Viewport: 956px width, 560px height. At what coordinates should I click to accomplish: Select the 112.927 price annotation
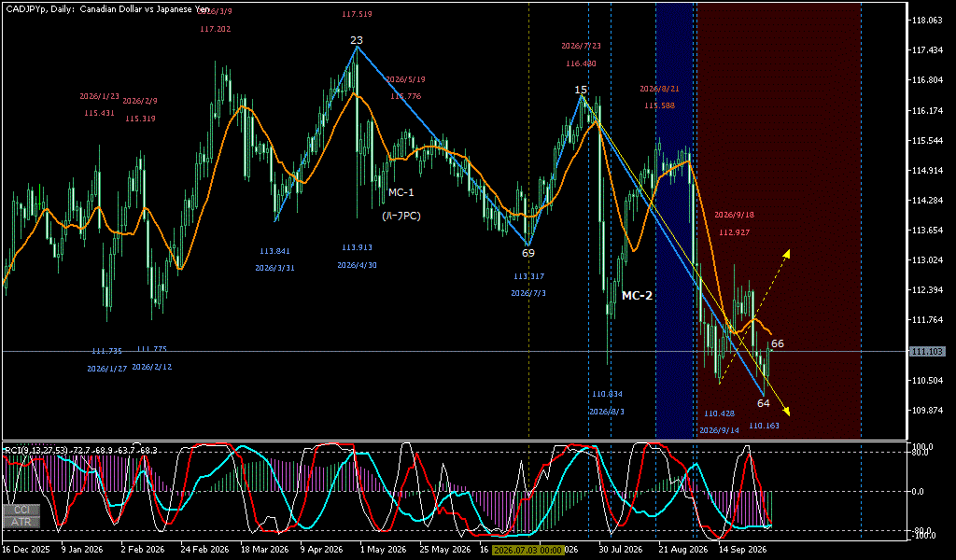click(734, 232)
